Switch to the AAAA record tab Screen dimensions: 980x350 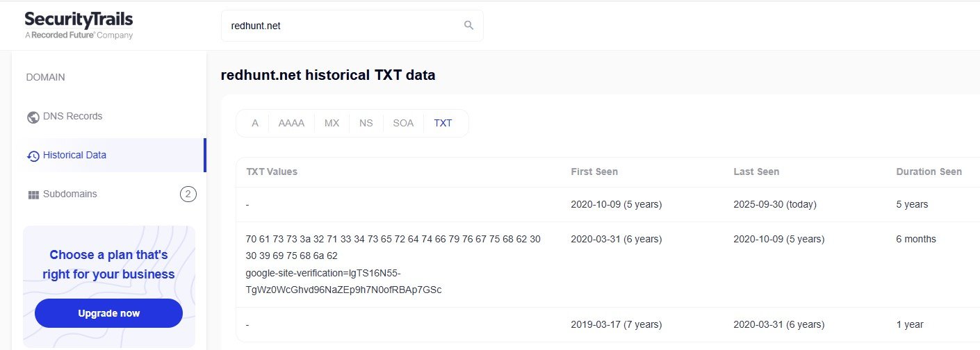(291, 123)
